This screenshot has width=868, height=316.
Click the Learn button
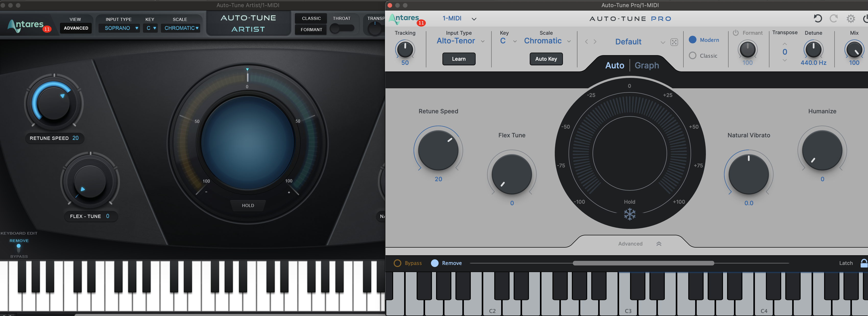pos(459,59)
